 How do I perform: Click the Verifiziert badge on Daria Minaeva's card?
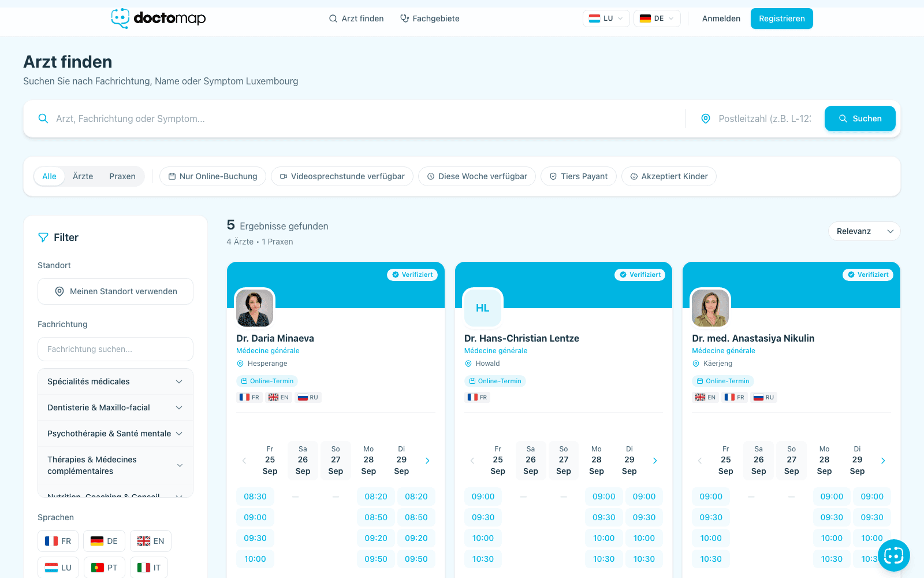(x=412, y=275)
